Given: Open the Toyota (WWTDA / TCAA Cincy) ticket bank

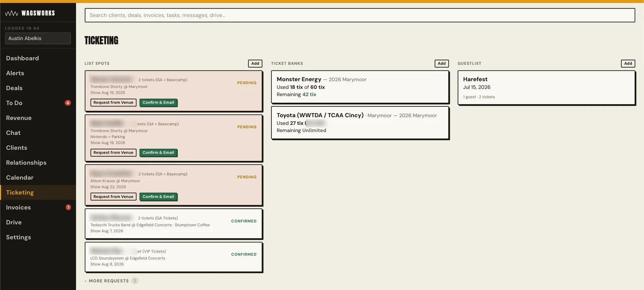Looking at the screenshot, I should coord(360,123).
